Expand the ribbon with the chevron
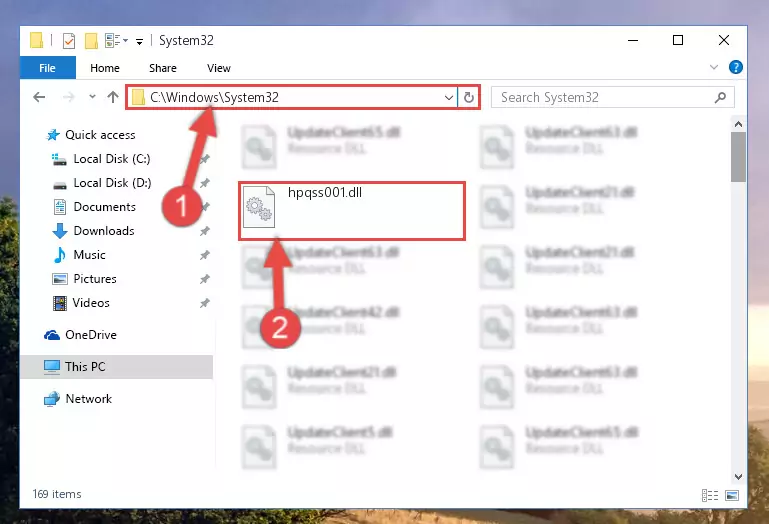The image size is (769, 524). tap(714, 67)
